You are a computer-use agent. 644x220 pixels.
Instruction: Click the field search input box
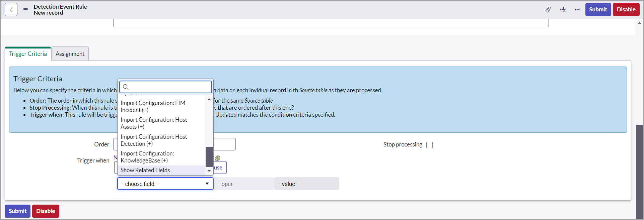click(x=169, y=87)
